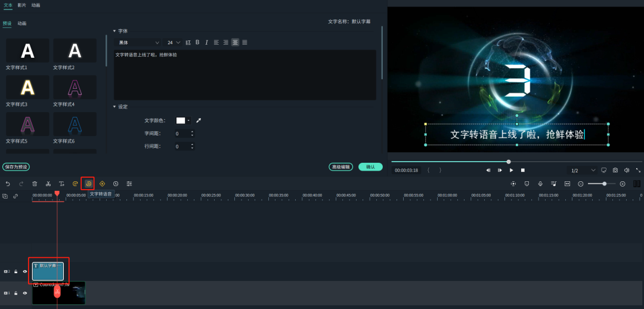Pick a color with the eyedropper tool
Image resolution: width=644 pixels, height=309 pixels.
(199, 120)
